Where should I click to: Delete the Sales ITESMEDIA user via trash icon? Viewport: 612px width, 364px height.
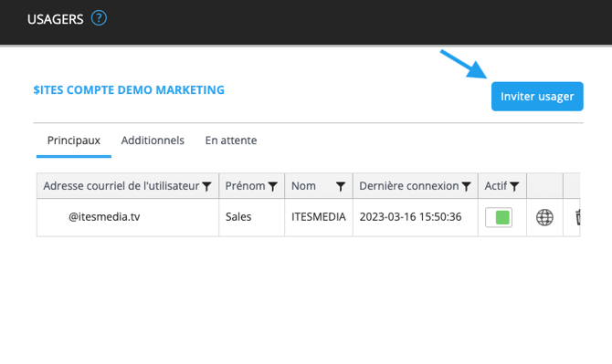pos(577,217)
